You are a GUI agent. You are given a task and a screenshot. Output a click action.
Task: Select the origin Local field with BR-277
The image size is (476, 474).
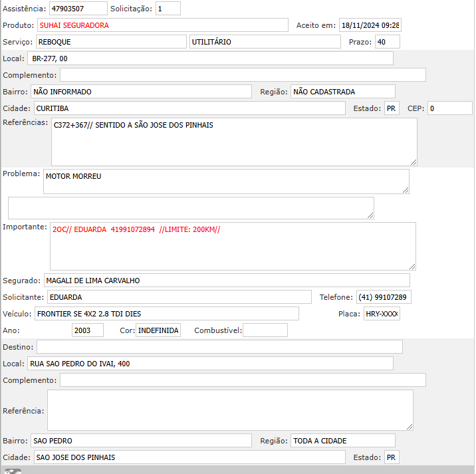tap(211, 59)
